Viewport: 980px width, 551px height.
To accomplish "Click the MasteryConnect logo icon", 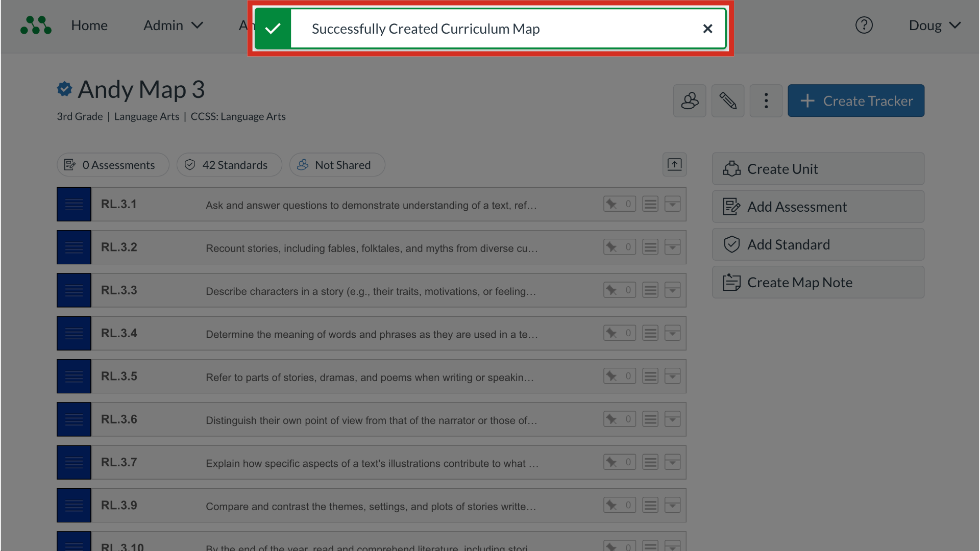I will tap(36, 25).
